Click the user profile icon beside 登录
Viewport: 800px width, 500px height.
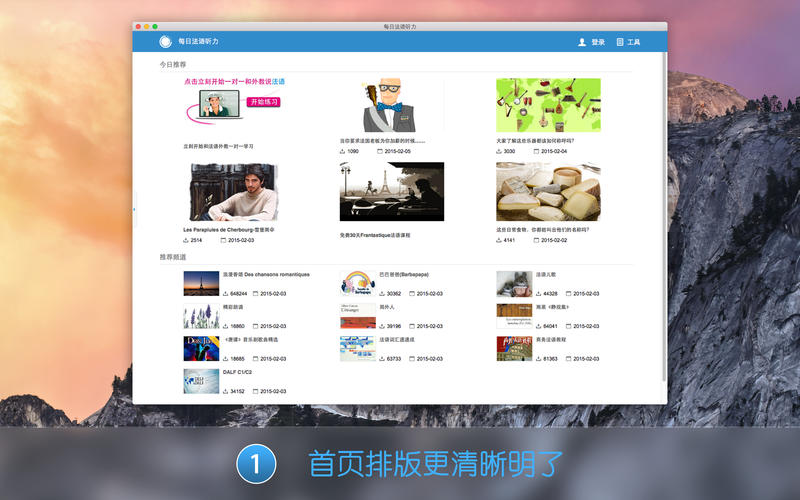coord(582,42)
